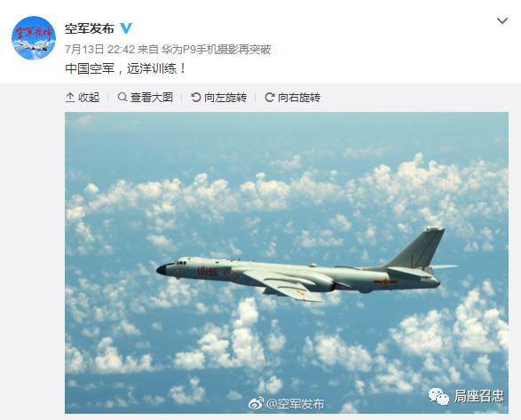The height and width of the screenshot is (420, 521).
Task: Follow the 华为P9手机摄影再突破 source link
Action: pos(217,50)
